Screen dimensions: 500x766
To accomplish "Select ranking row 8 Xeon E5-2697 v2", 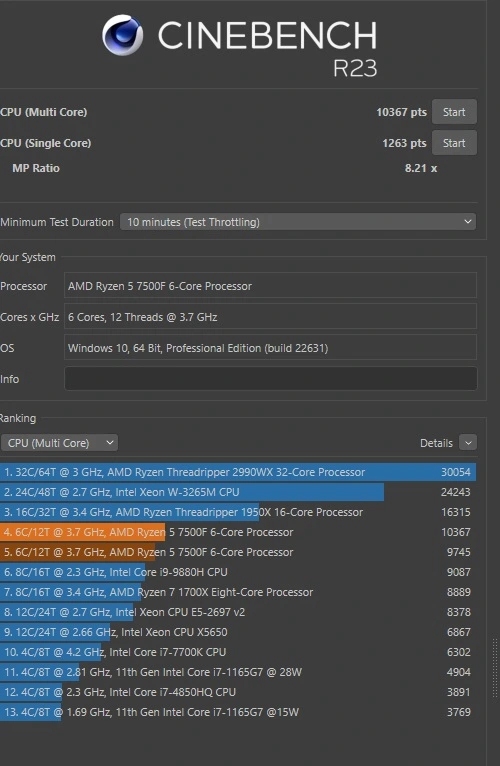I will [238, 612].
